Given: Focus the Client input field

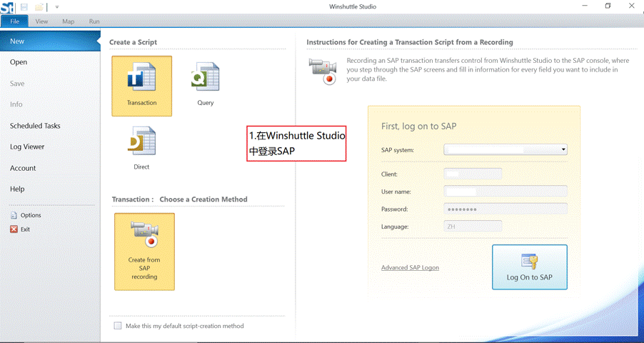Looking at the screenshot, I should click(473, 174).
